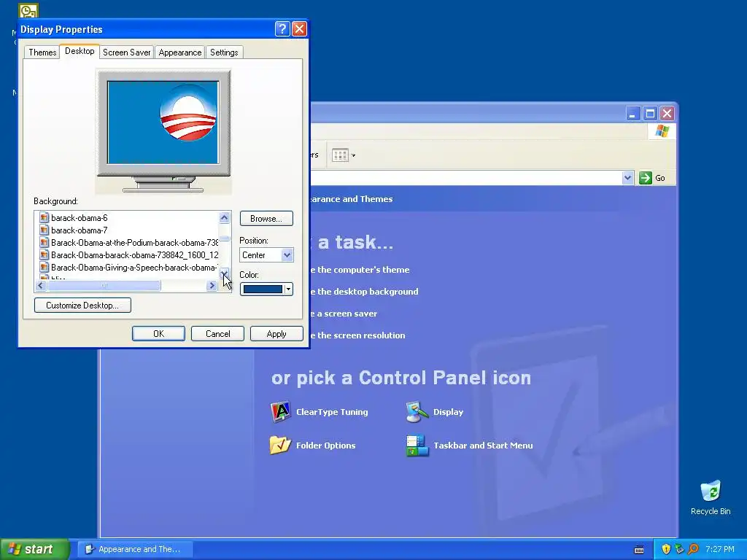Close the Display Properties dialog
The width and height of the screenshot is (747, 560).
coord(299,29)
